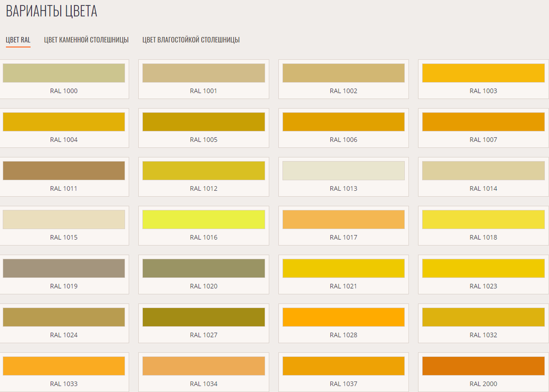The width and height of the screenshot is (549, 392).
Task: Pick the RAL 1020 olive swatch
Action: point(204,268)
